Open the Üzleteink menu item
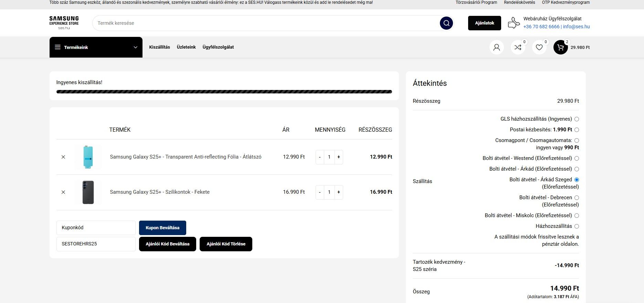The height and width of the screenshot is (303, 644). point(186,47)
